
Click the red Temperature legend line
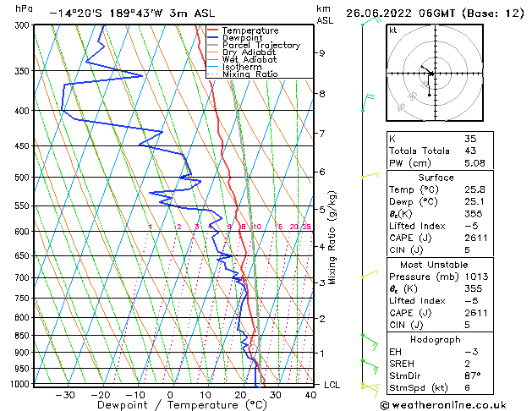(x=212, y=30)
